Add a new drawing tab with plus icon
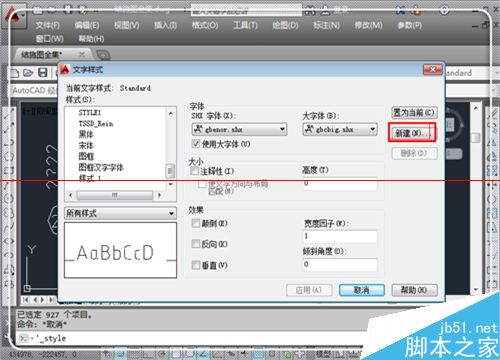This screenshot has width=500, height=360. pyautogui.click(x=103, y=54)
